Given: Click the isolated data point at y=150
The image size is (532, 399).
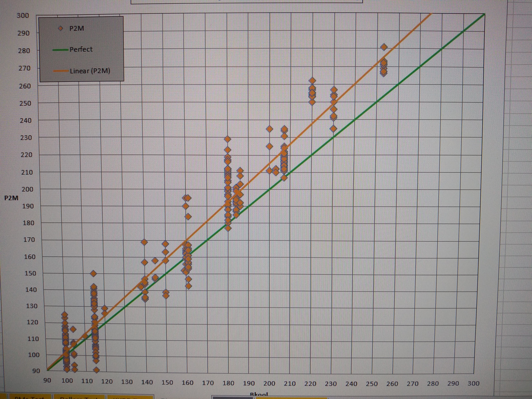Looking at the screenshot, I should 93,274.
